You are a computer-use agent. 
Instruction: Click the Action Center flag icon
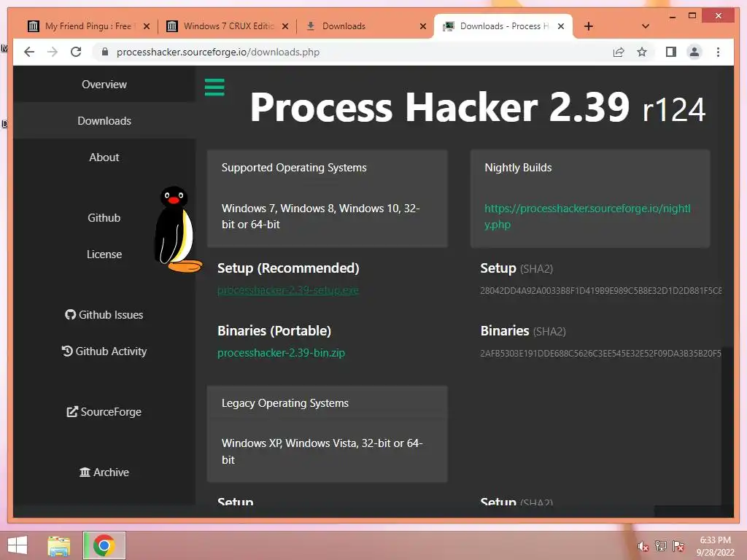(678, 545)
